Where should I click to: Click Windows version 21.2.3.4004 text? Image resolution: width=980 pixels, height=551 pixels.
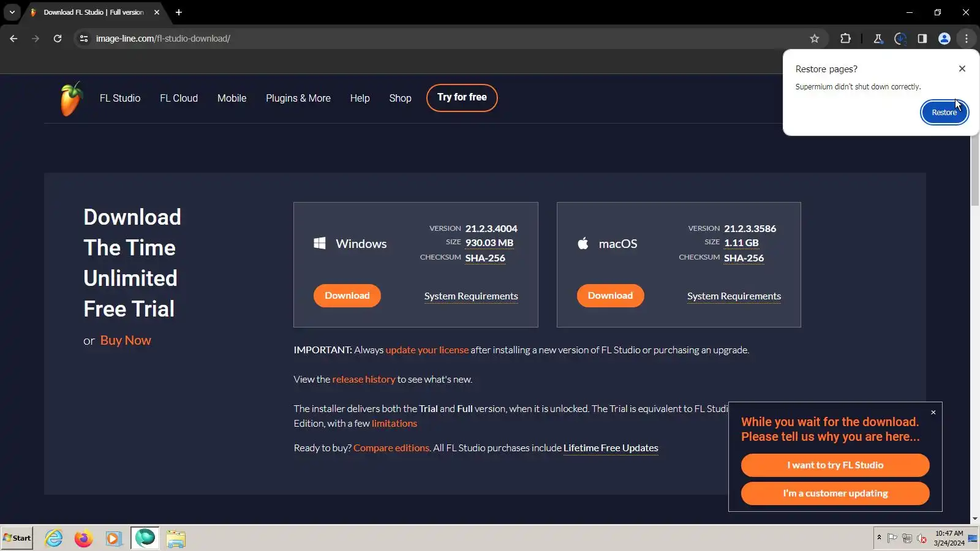491,228
